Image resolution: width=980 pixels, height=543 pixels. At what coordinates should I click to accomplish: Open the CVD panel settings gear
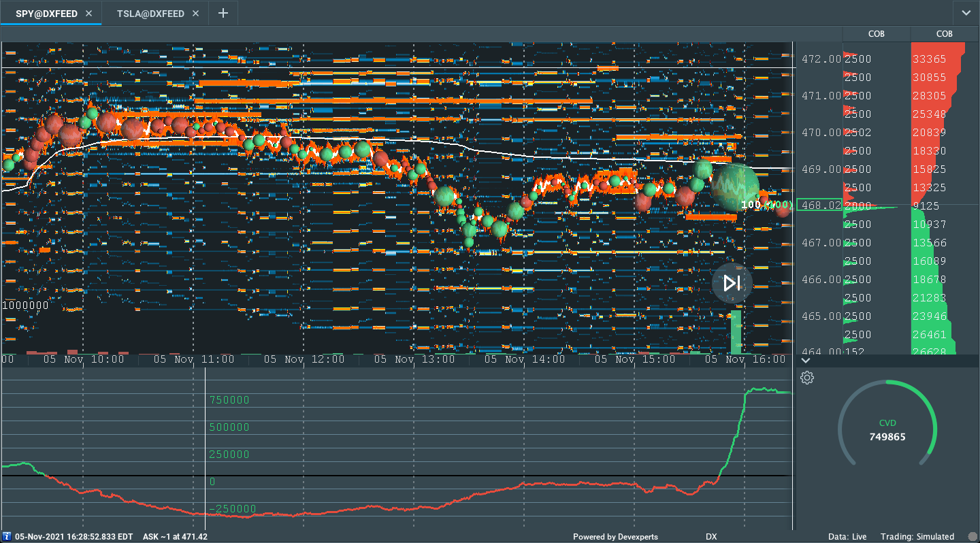click(807, 378)
